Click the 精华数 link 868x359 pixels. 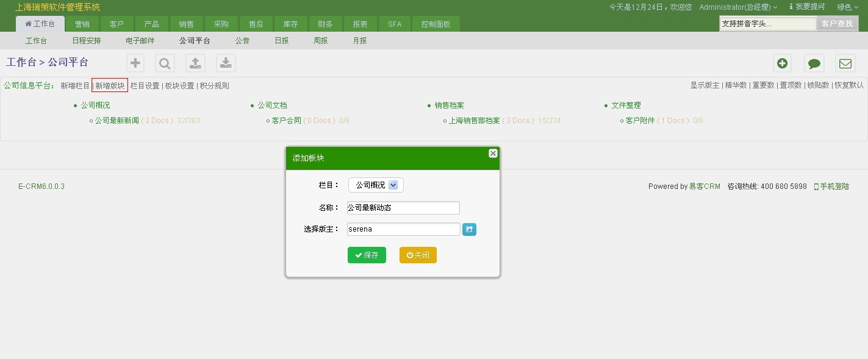click(736, 85)
